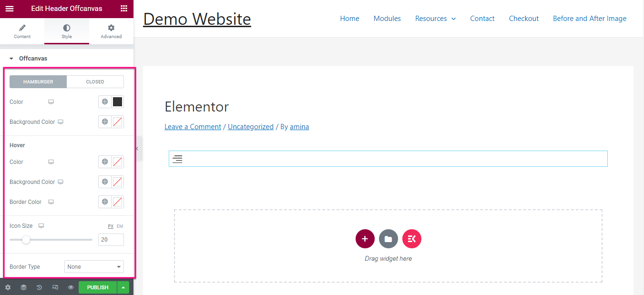The height and width of the screenshot is (295, 644).
Task: Open the dark hamburger Color swatch
Action: (x=117, y=102)
